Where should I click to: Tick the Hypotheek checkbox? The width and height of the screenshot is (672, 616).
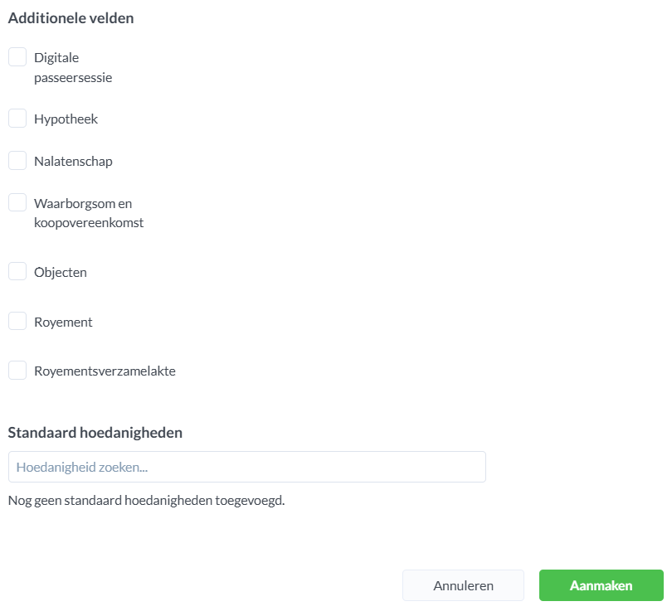(17, 119)
